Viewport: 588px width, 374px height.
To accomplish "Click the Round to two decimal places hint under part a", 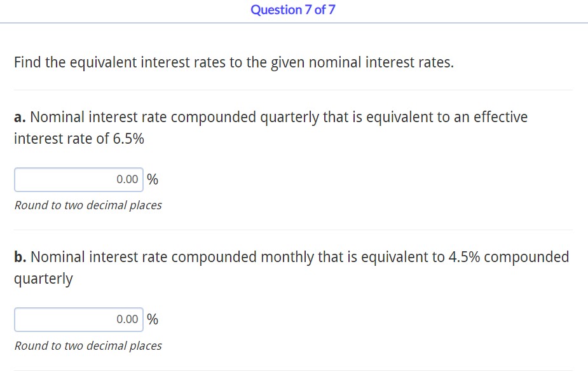I will tap(88, 205).
